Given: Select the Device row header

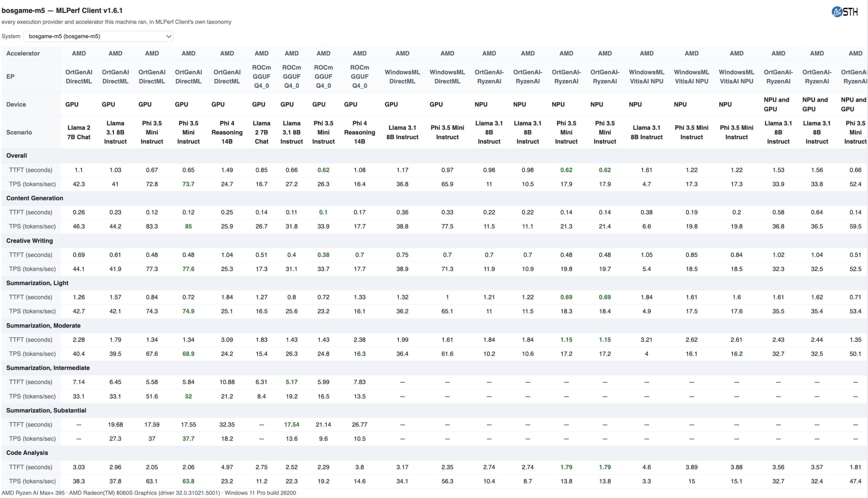Looking at the screenshot, I should pyautogui.click(x=16, y=104).
